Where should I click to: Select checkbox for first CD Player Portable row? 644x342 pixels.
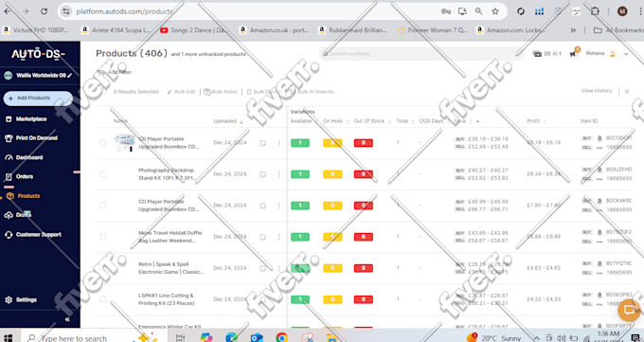tap(102, 143)
